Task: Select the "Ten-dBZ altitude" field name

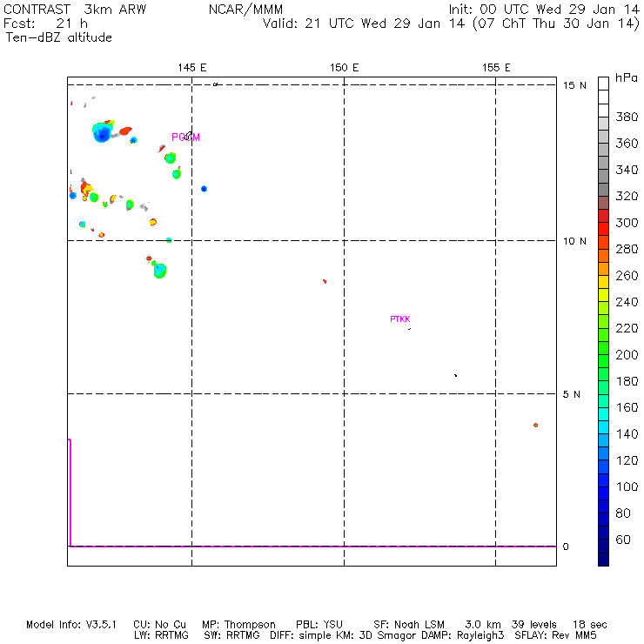Action: [58, 37]
